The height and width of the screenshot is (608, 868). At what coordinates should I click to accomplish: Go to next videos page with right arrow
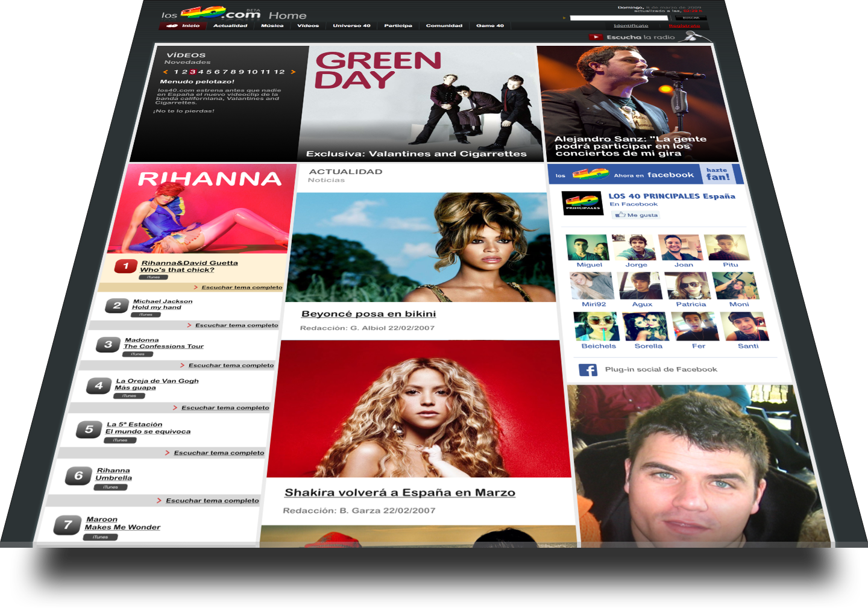pyautogui.click(x=294, y=72)
